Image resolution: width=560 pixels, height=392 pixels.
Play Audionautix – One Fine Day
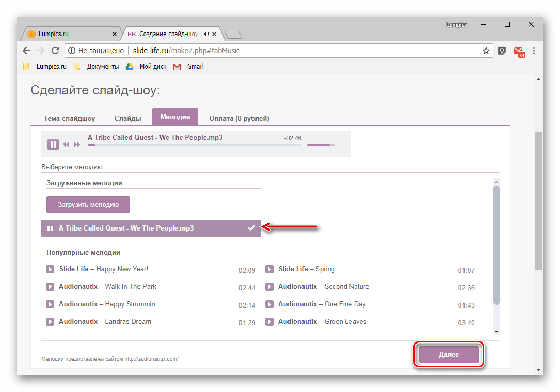(x=269, y=304)
